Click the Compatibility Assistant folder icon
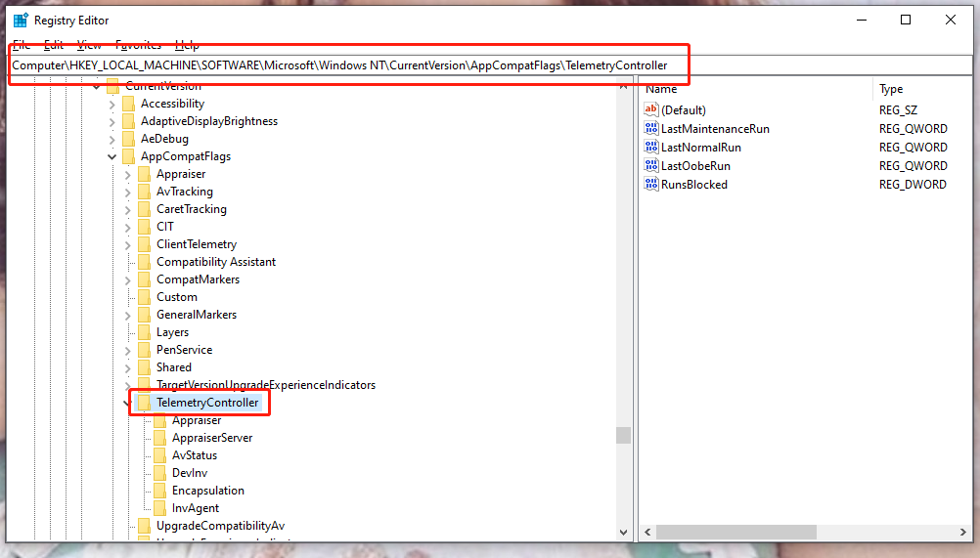Image resolution: width=980 pixels, height=558 pixels. pyautogui.click(x=145, y=262)
